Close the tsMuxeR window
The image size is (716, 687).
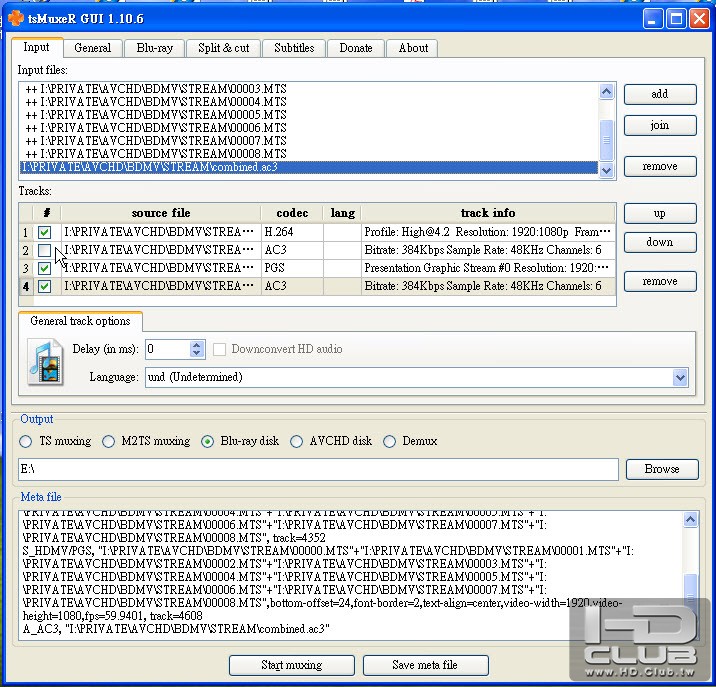pos(699,19)
